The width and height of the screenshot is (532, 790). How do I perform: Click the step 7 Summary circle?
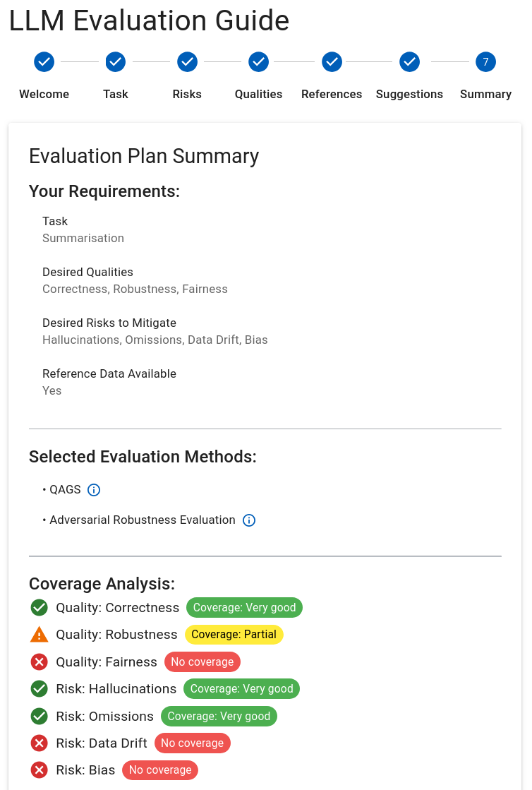click(x=485, y=62)
